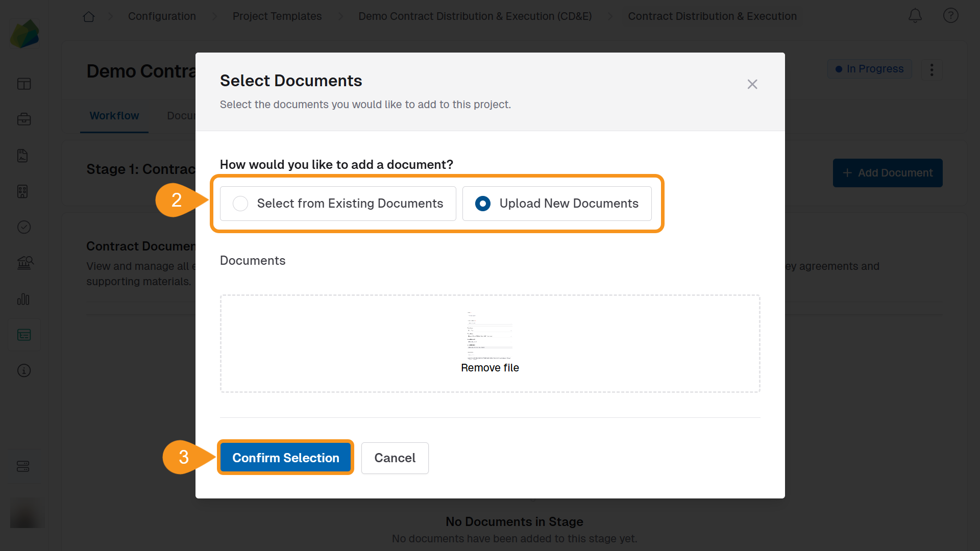Open the help question mark icon
The image size is (980, 551).
coord(950,16)
